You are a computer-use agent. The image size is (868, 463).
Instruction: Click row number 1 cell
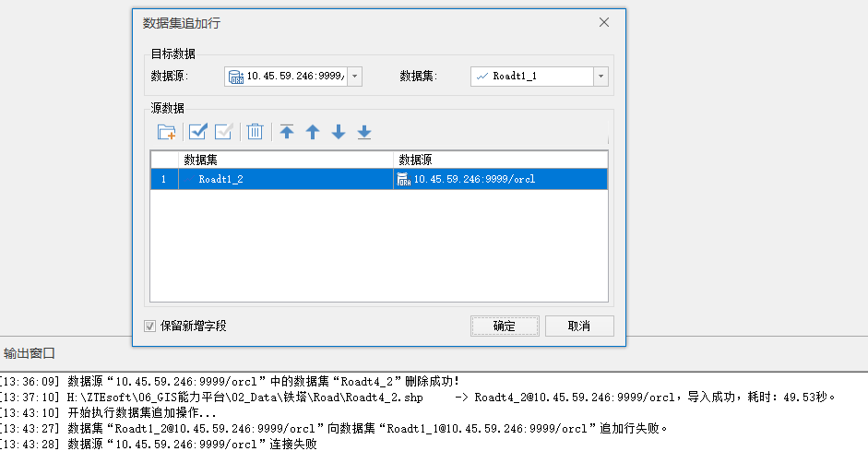[x=164, y=179]
